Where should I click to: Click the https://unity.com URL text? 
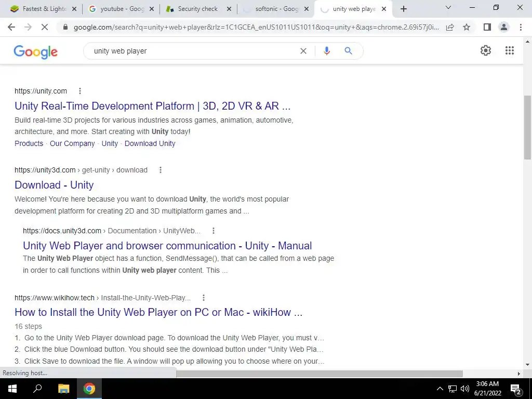click(41, 91)
